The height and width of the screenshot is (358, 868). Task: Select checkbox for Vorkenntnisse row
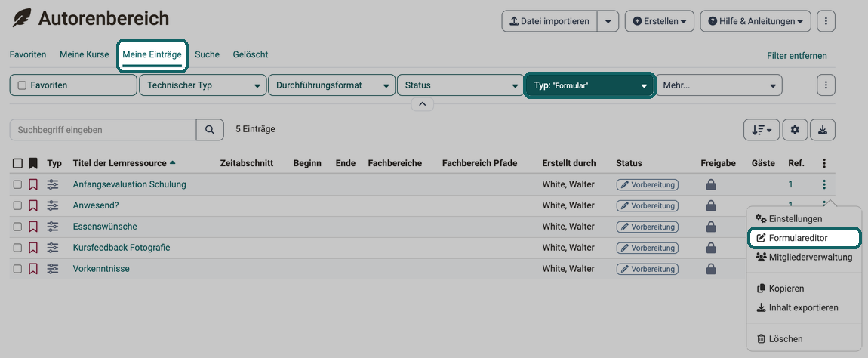pyautogui.click(x=17, y=269)
